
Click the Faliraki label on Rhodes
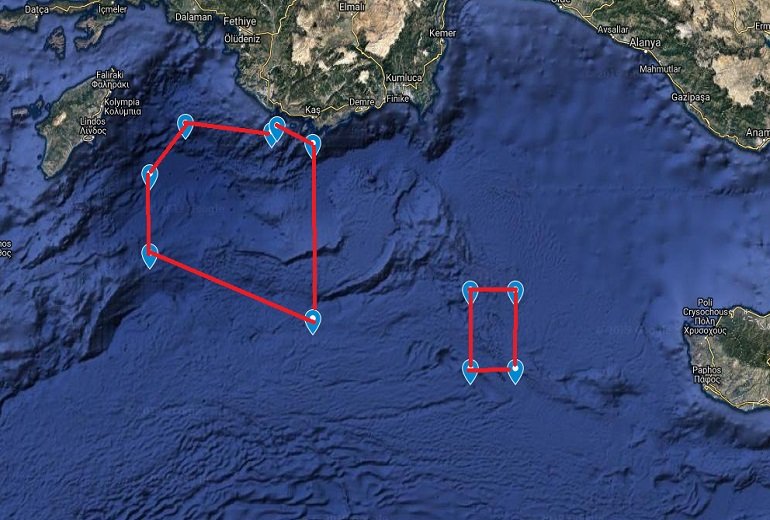110,80
